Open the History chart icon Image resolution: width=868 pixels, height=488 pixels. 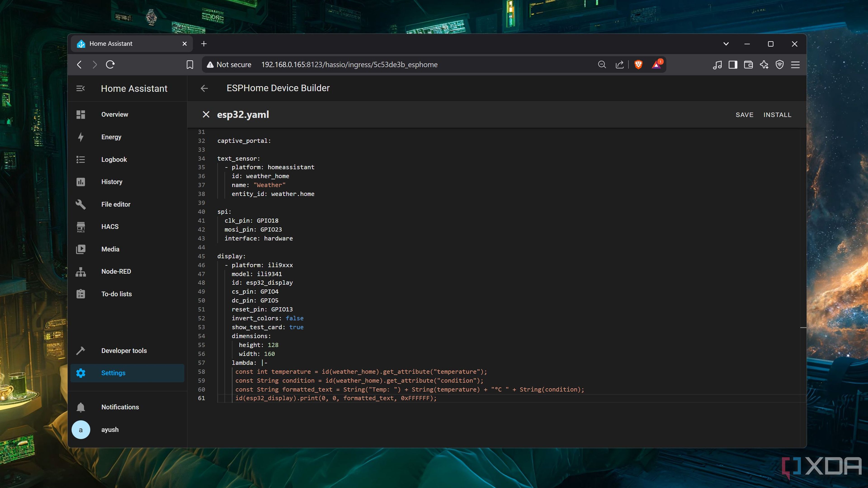click(x=80, y=182)
